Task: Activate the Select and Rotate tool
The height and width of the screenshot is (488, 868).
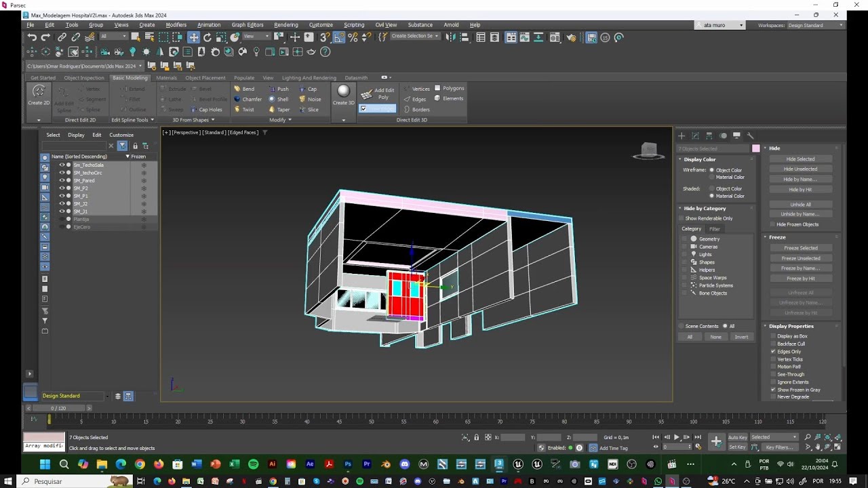Action: pyautogui.click(x=208, y=37)
